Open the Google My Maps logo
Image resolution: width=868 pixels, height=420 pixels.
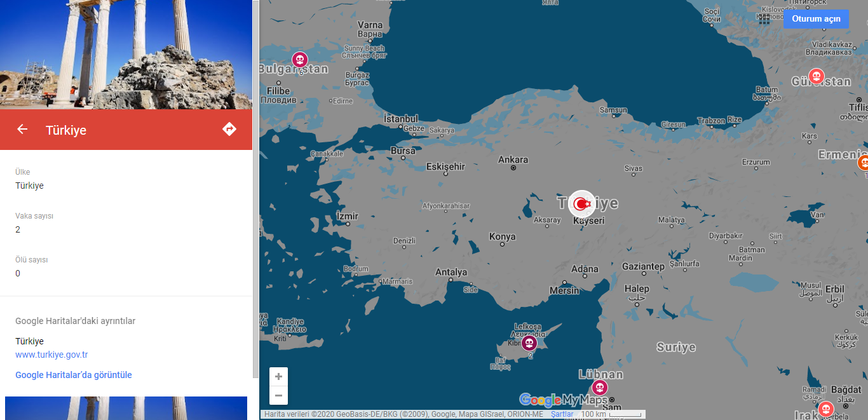[x=563, y=400]
